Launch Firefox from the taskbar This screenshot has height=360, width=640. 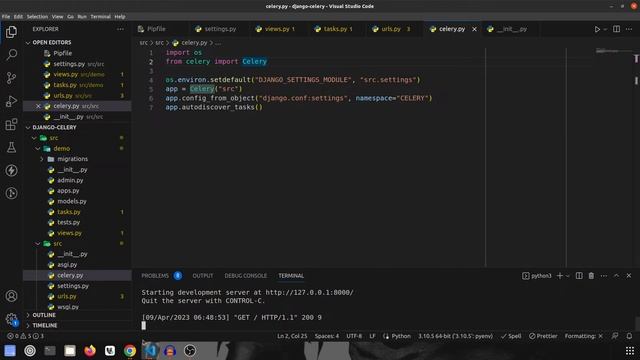90,351
